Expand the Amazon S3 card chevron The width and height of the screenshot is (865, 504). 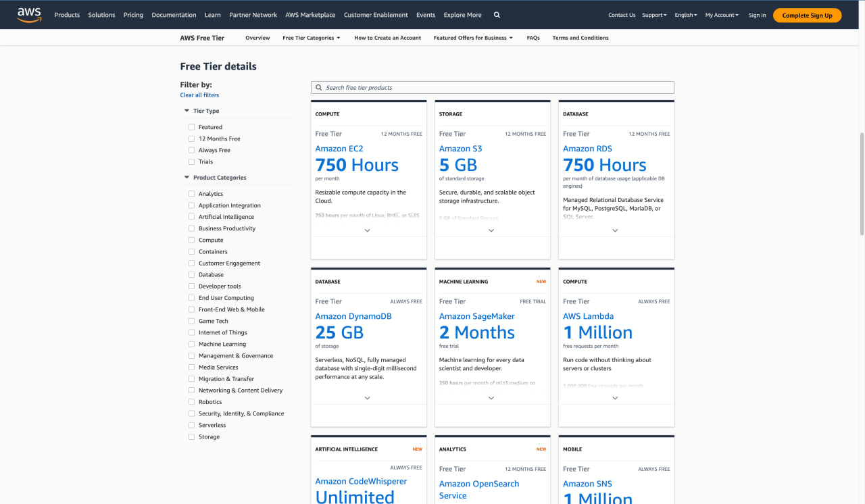491,230
